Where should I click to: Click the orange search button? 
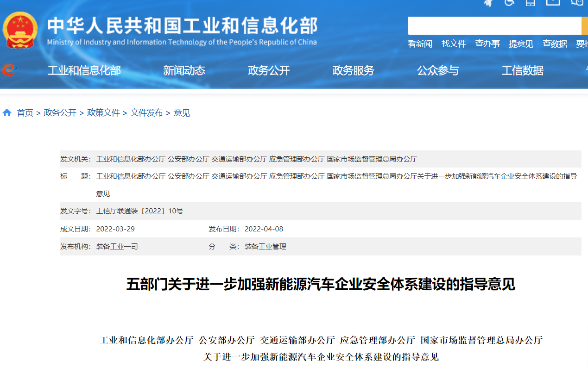[584, 25]
